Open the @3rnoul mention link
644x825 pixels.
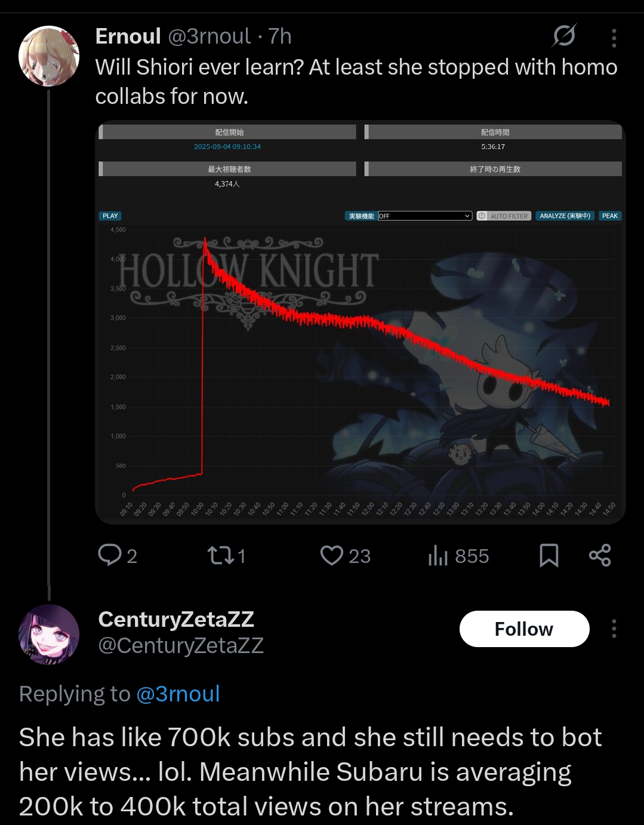(x=178, y=694)
